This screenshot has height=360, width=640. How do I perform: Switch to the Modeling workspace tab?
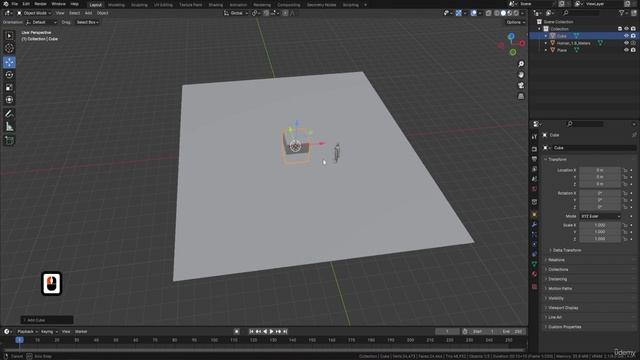116,5
